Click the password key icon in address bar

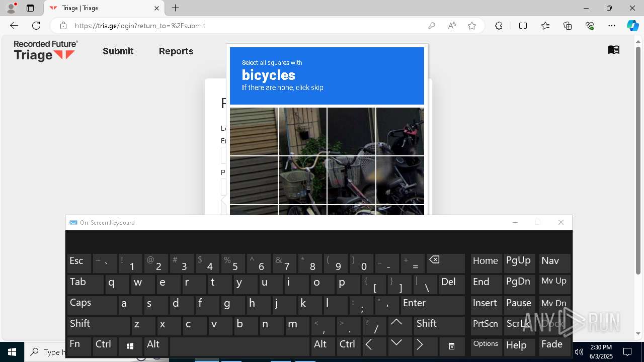click(431, 26)
